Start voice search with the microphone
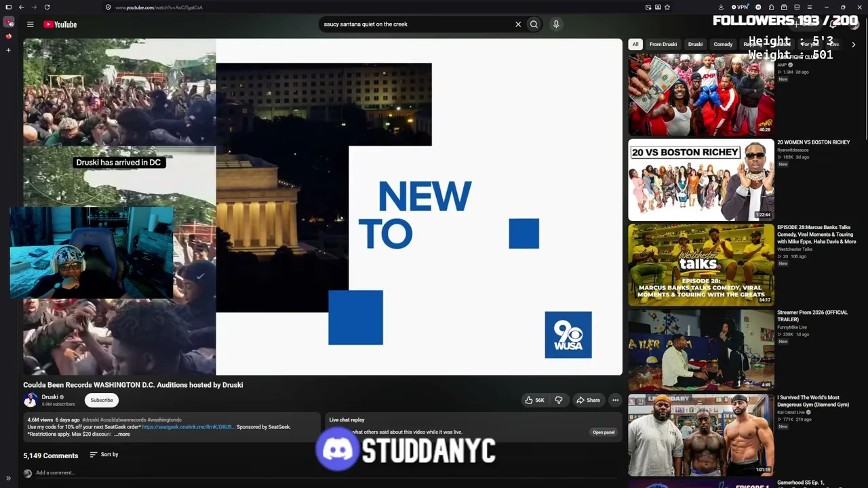Viewport: 868px width, 488px height. point(556,24)
